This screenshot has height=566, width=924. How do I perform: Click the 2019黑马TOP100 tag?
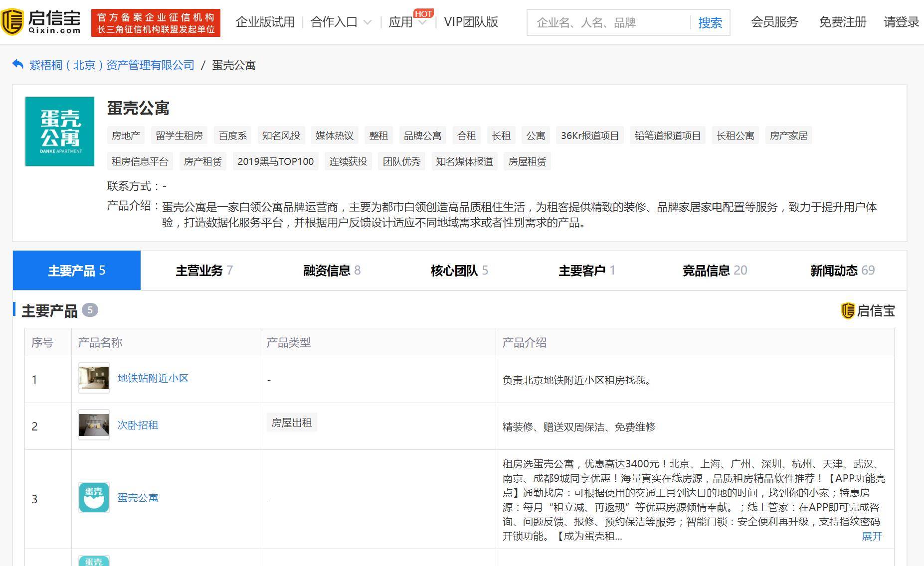[x=276, y=161]
